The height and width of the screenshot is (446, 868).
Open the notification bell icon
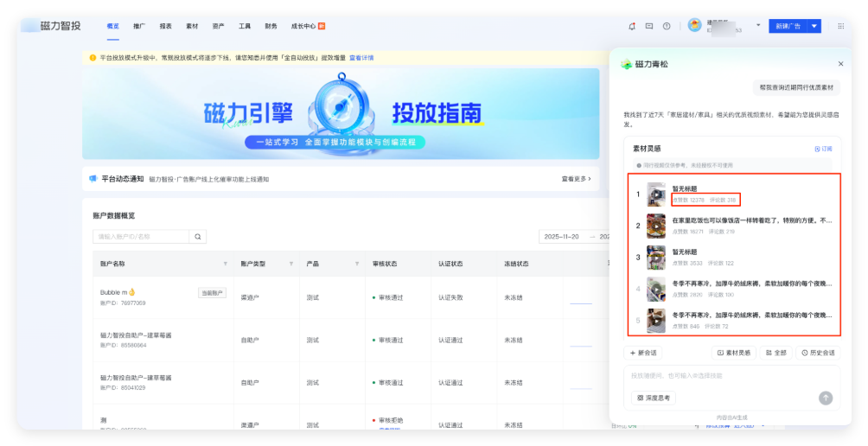632,26
